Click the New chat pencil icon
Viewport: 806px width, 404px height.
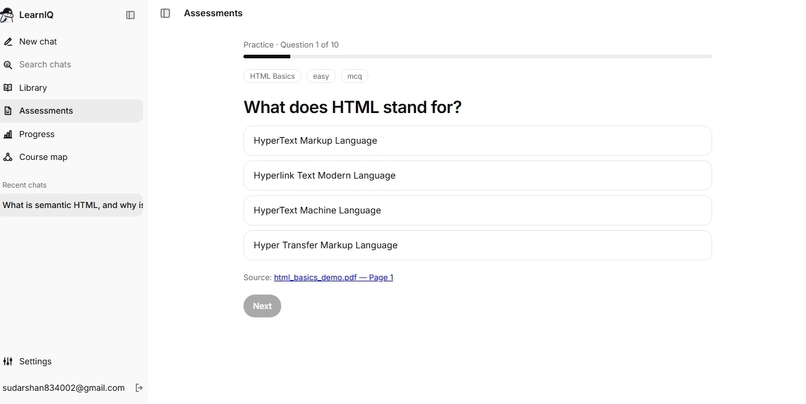[8, 42]
